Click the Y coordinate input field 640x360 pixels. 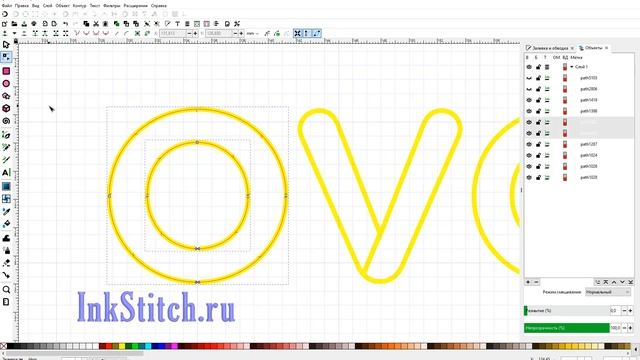tap(219, 33)
